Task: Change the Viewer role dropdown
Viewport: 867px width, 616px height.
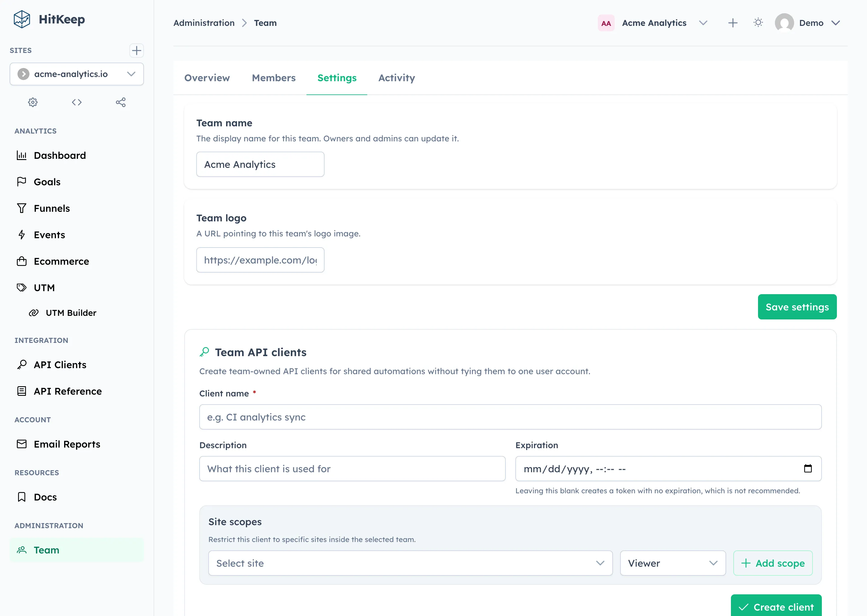Action: coord(672,563)
